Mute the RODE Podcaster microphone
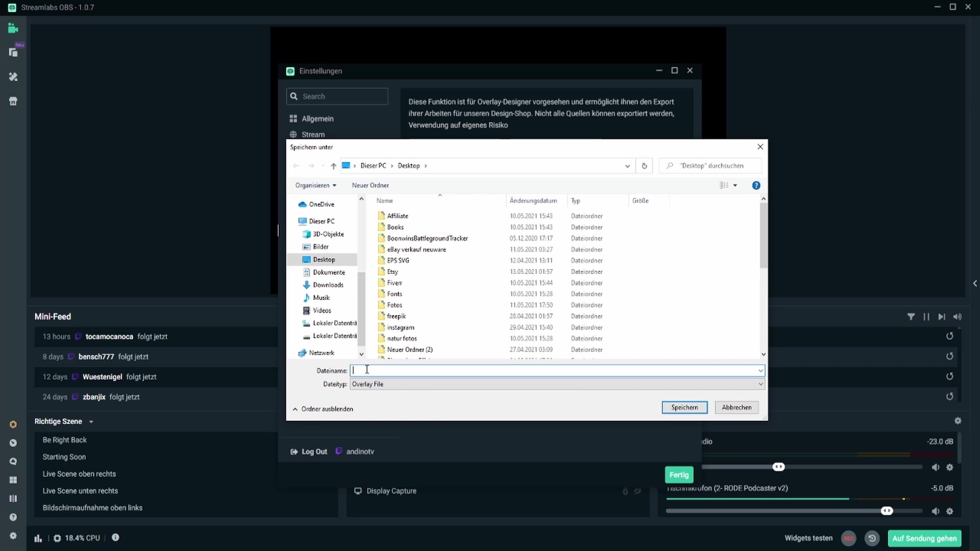 tap(935, 511)
